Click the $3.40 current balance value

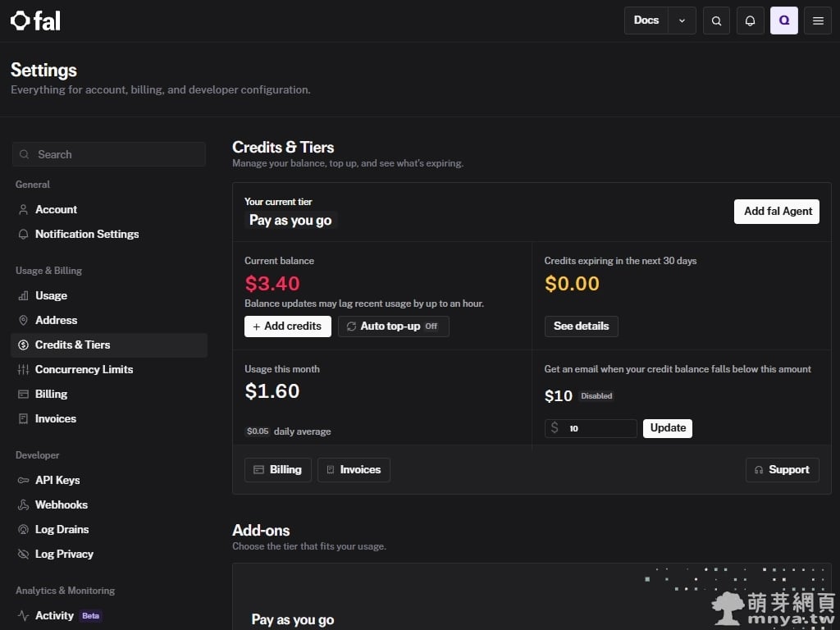pyautogui.click(x=272, y=283)
